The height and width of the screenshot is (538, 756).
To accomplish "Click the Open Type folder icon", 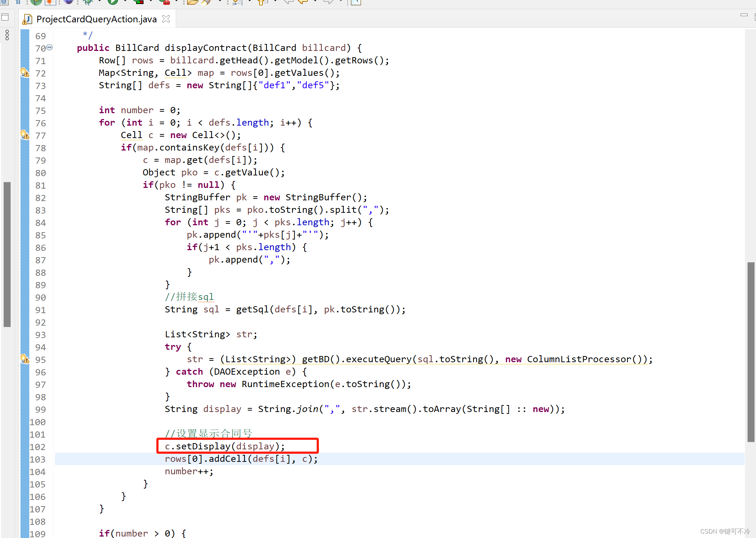I will (x=192, y=1).
